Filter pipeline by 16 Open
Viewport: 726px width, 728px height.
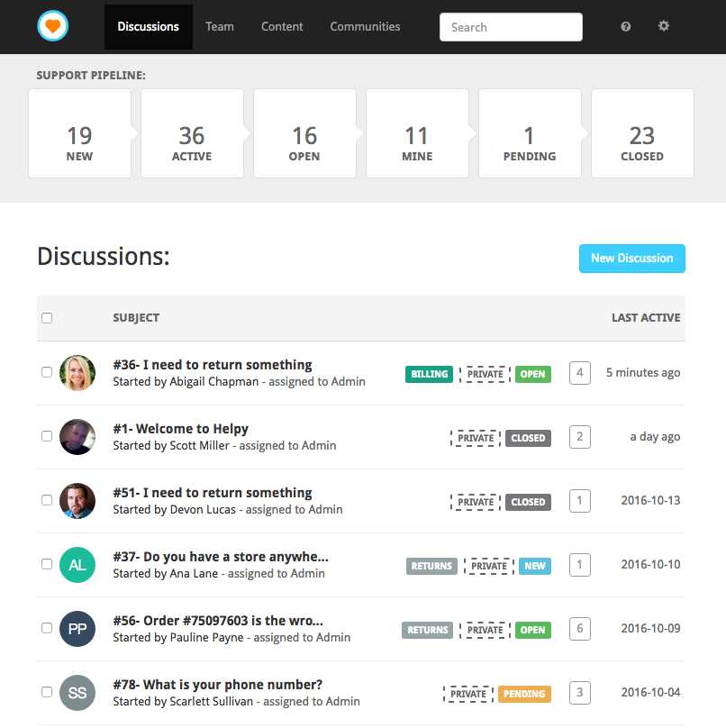(305, 133)
